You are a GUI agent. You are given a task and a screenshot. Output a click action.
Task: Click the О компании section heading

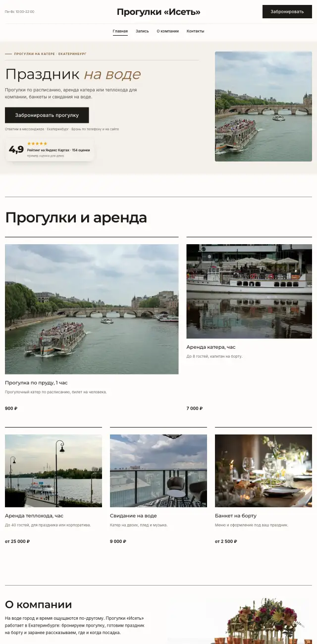(x=39, y=604)
